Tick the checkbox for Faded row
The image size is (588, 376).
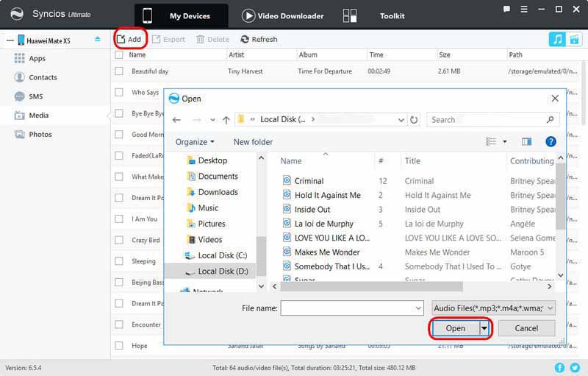tap(119, 155)
